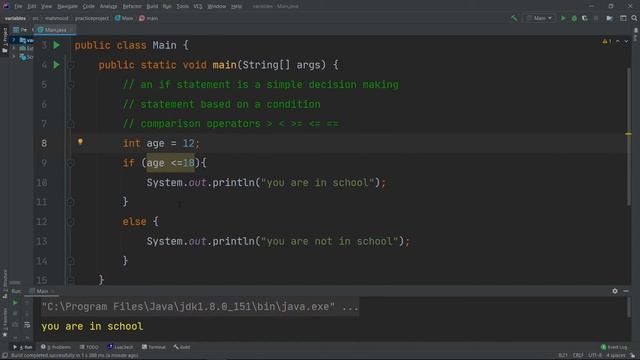Open Project Structure toolbar icon
This screenshot has width=640, height=360.
(609, 18)
